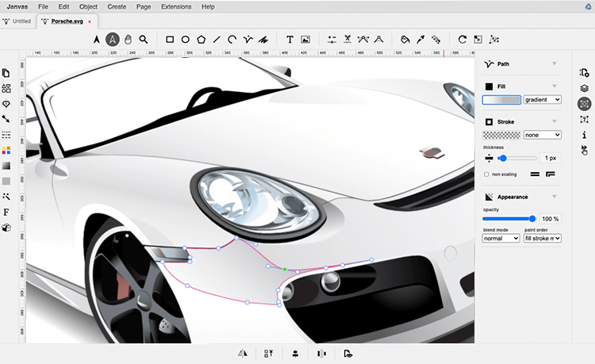Select the hand pan tool
This screenshot has height=364, width=595.
pos(129,40)
